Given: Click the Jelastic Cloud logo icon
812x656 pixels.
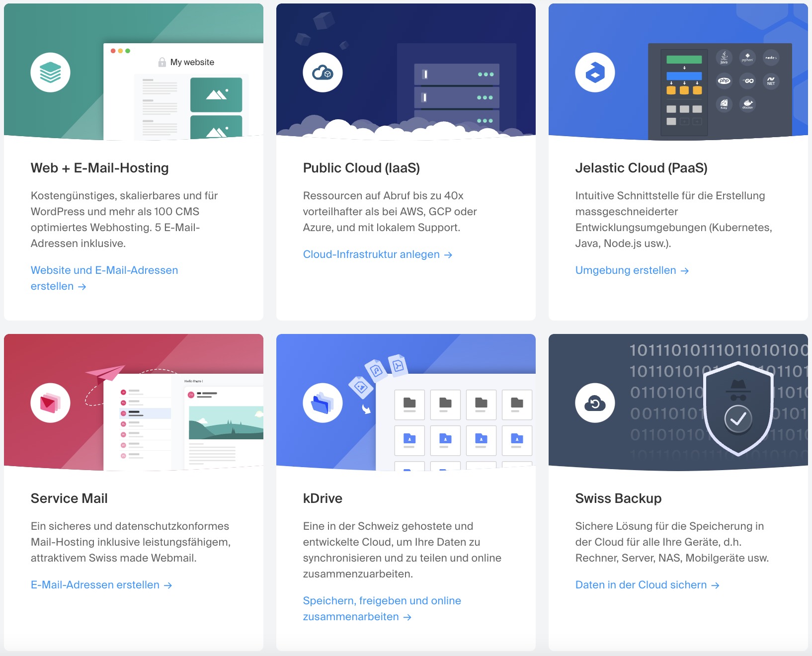Looking at the screenshot, I should click(595, 73).
